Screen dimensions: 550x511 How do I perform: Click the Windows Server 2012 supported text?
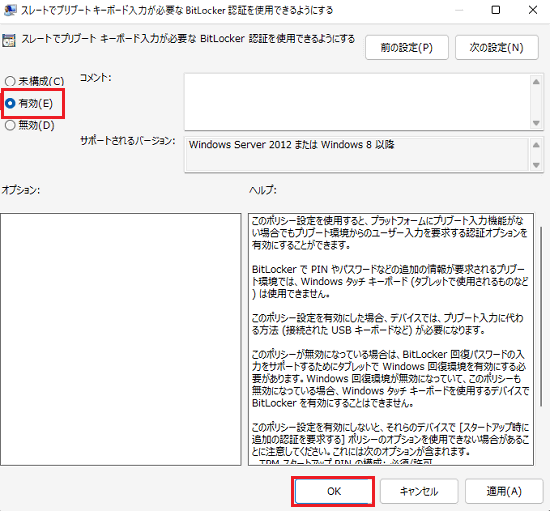pos(291,144)
